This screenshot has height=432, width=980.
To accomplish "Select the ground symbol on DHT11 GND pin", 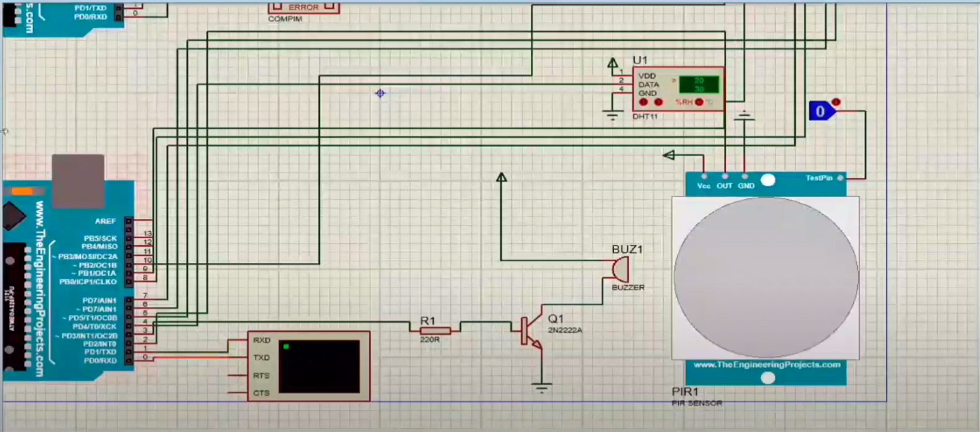I will pos(612,115).
